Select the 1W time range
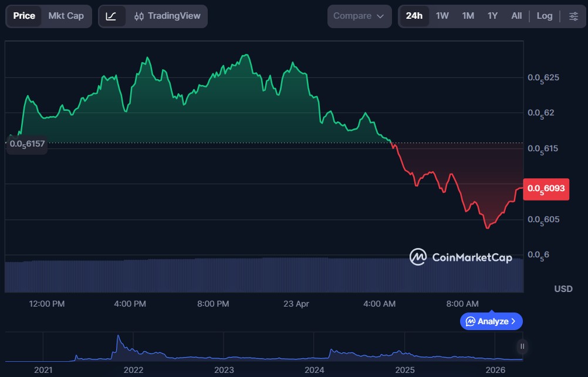The image size is (588, 377). [x=442, y=16]
